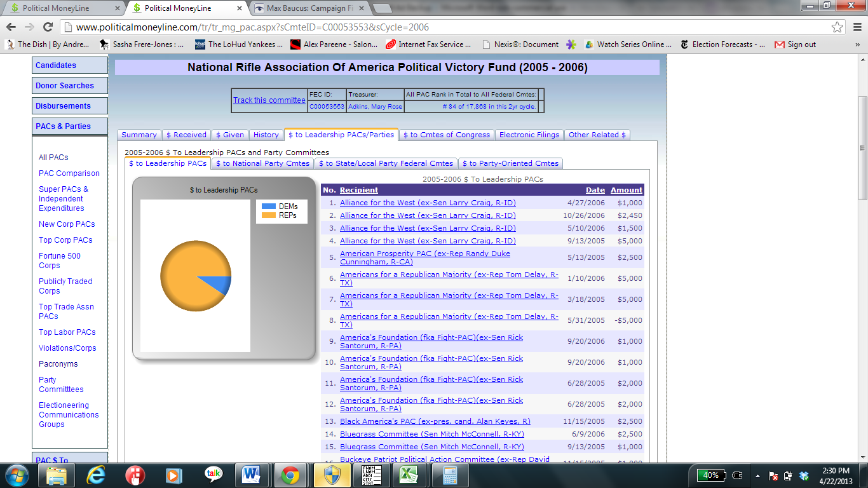The height and width of the screenshot is (488, 868).
Task: Open the Electronic Filings tab
Action: coord(529,135)
